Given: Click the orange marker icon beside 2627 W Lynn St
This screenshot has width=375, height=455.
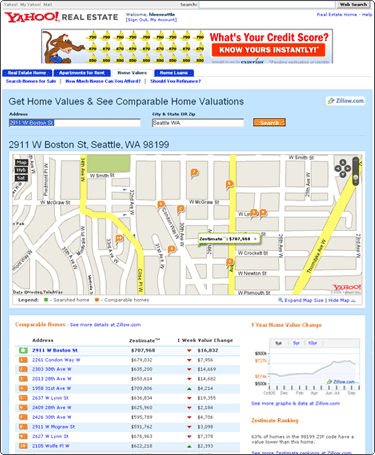Looking at the screenshot, I should (x=23, y=436).
